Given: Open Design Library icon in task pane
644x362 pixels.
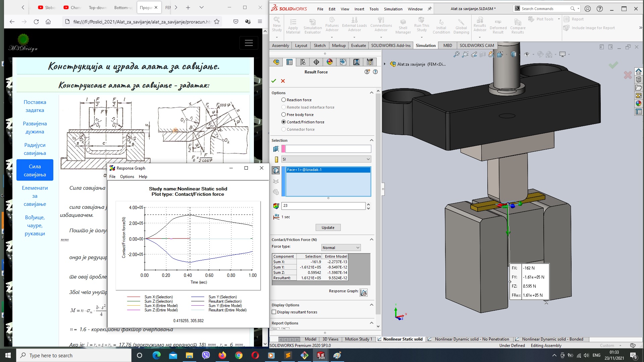Looking at the screenshot, I should (639, 79).
